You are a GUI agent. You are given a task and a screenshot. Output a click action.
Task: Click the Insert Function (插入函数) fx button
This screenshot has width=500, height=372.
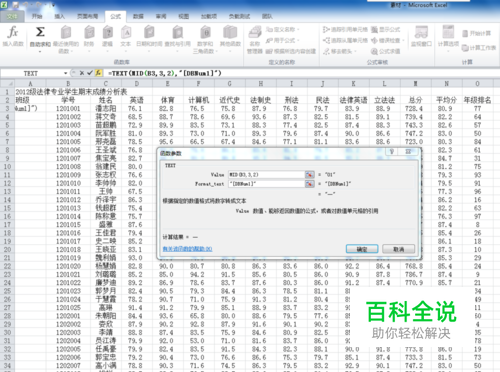(13, 36)
